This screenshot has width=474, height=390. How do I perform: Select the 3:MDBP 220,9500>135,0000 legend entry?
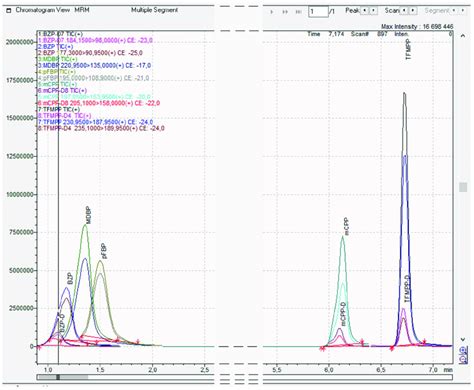[94, 65]
